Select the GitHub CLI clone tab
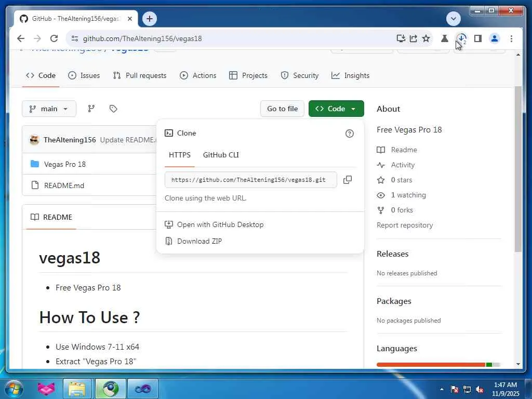This screenshot has width=532, height=399. tap(221, 155)
